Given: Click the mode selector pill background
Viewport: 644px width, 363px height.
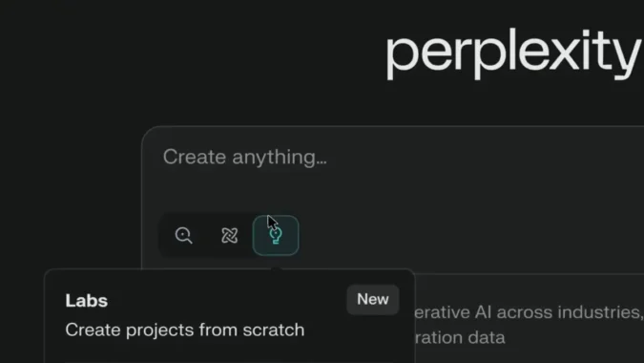Looking at the screenshot, I should tap(229, 236).
